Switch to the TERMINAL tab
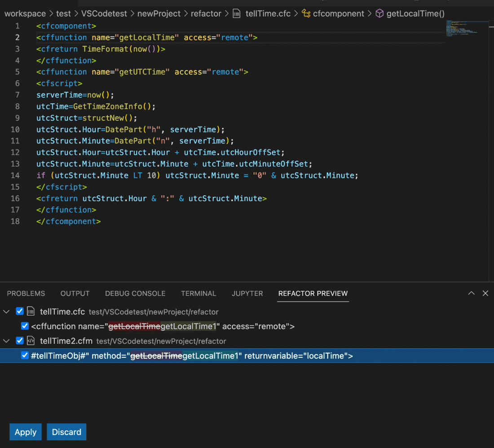Screen dimensions: 494x448 tap(198, 293)
